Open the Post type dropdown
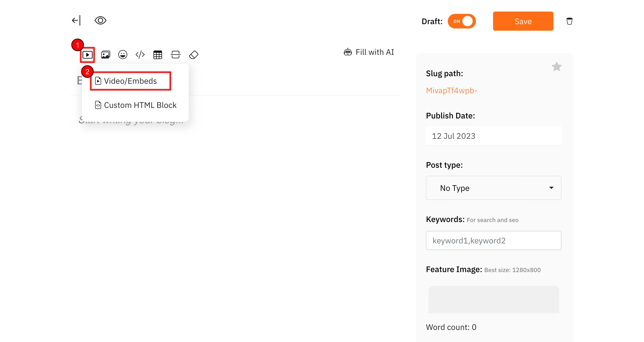 (493, 188)
